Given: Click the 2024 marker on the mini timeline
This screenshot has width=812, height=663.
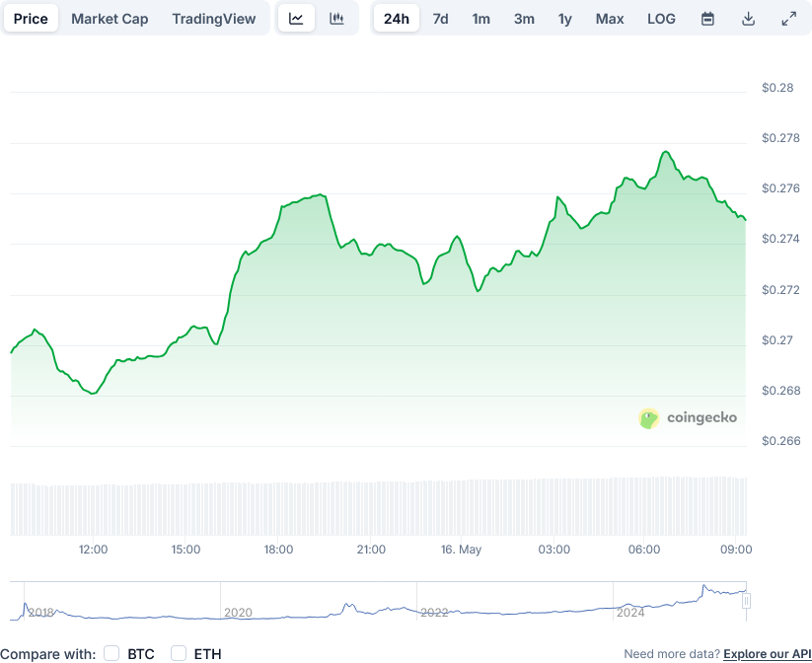Looking at the screenshot, I should pyautogui.click(x=629, y=613).
